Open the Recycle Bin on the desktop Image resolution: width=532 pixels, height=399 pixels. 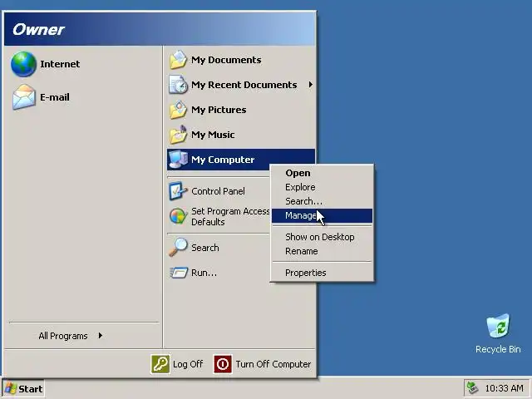click(498, 326)
